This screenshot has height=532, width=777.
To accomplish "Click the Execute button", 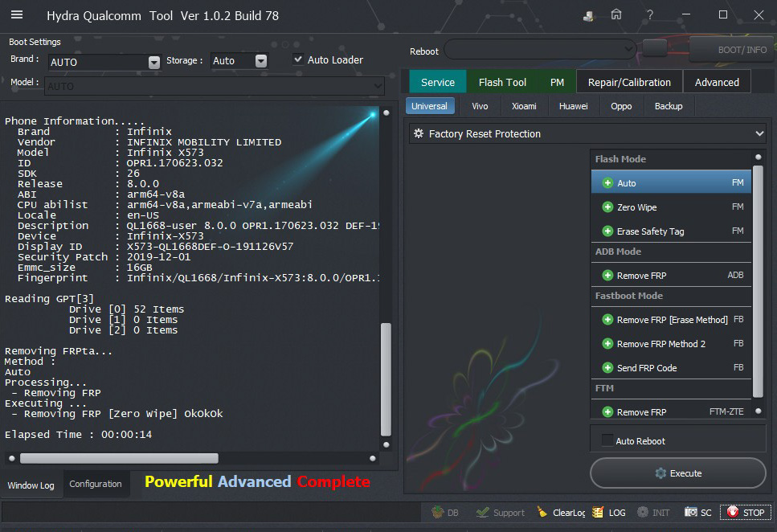I will pyautogui.click(x=677, y=473).
